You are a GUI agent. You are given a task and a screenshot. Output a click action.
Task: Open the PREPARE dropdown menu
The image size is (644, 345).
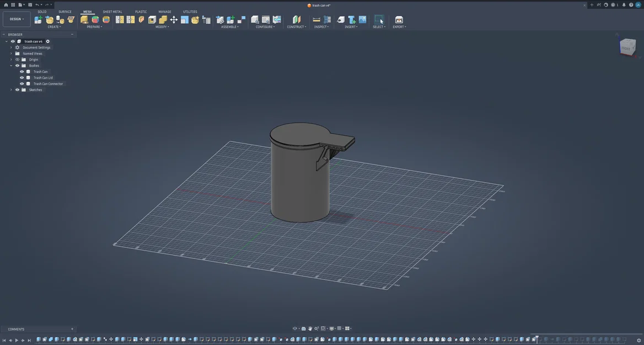[x=94, y=27]
